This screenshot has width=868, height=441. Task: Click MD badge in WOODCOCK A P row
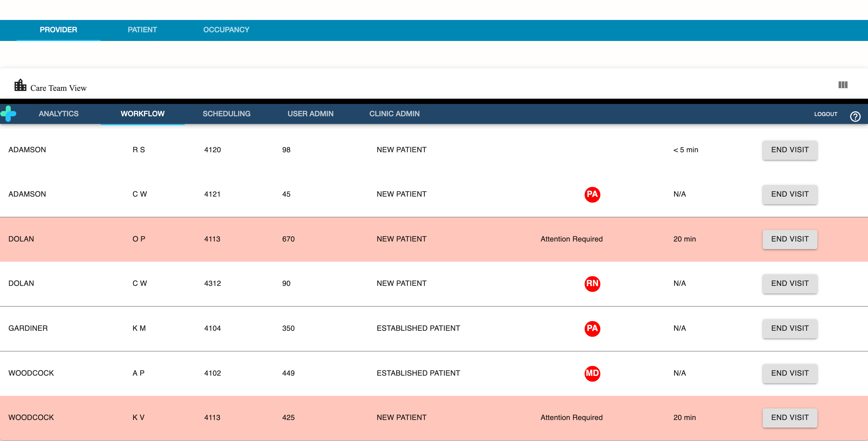pyautogui.click(x=592, y=373)
